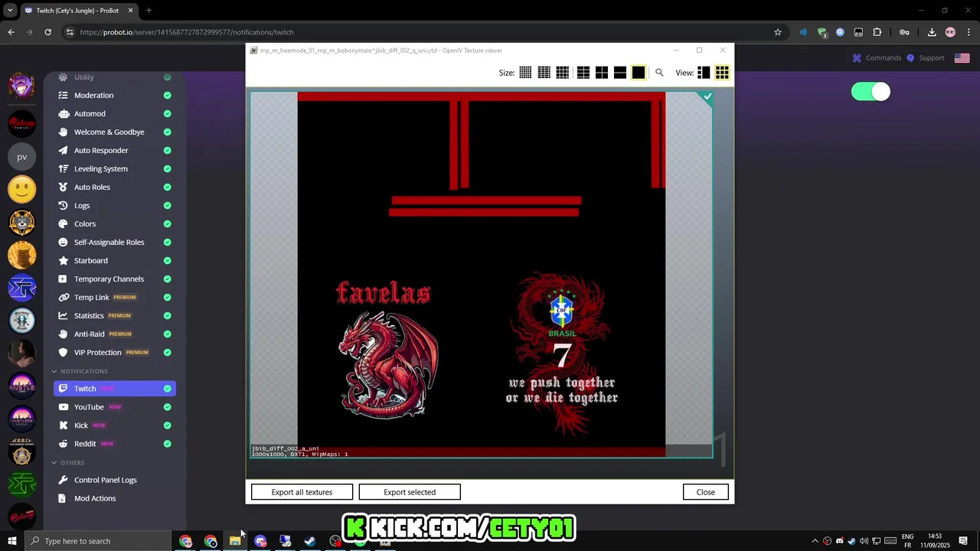Screen dimensions: 980x551
Task: Open Temporary Channels in the sidebar
Action: pyautogui.click(x=109, y=279)
